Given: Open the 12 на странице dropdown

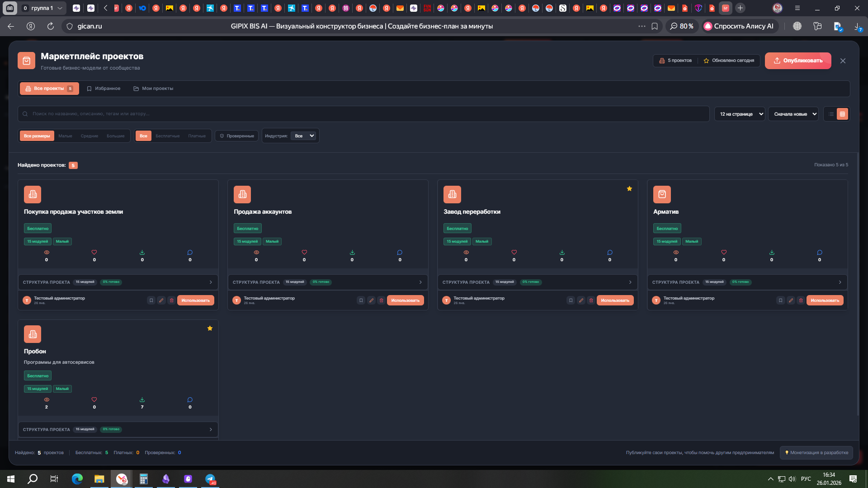Looking at the screenshot, I should pyautogui.click(x=739, y=114).
